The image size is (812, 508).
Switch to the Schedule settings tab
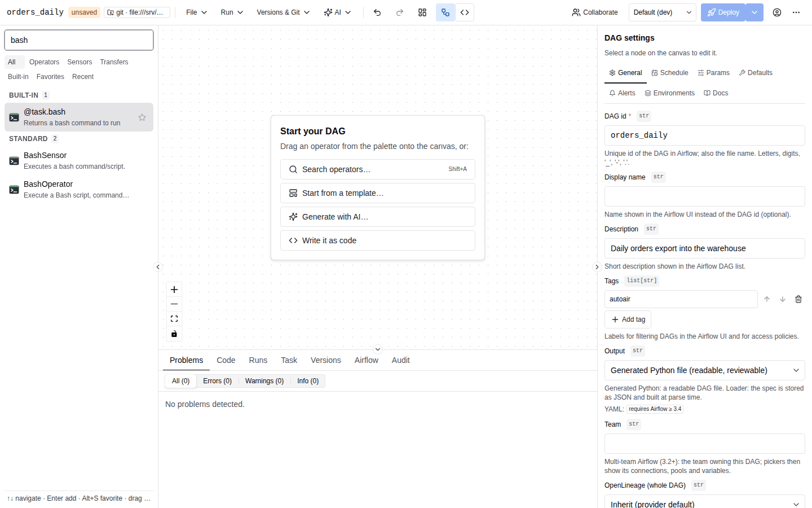pyautogui.click(x=670, y=73)
